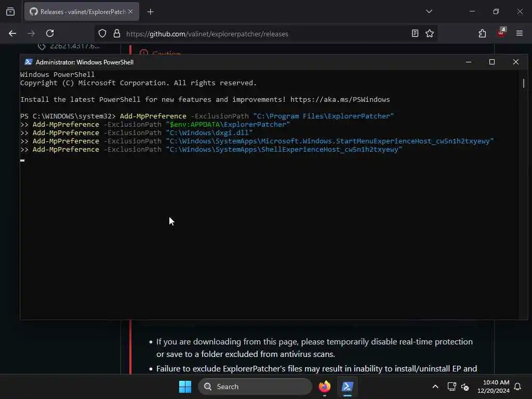
Task: Click the taskbar Search box
Action: click(x=255, y=387)
